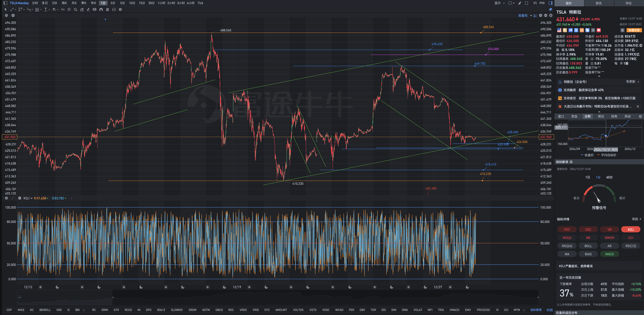Toggle the BOLL indicator chip
The width and height of the screenshot is (644, 315).
point(588,246)
